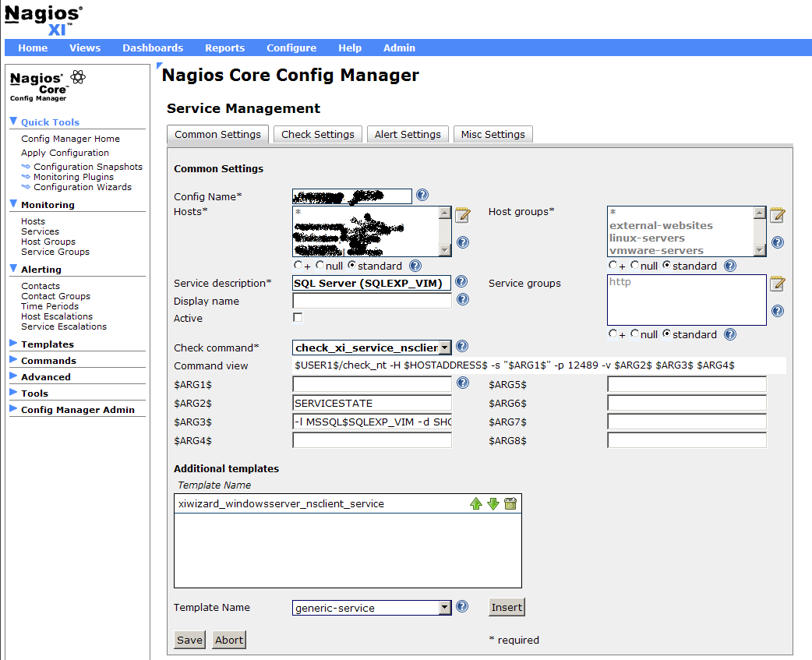Screen dimensions: 812x660
Task: Click the Insert button for templates
Action: [x=507, y=608]
